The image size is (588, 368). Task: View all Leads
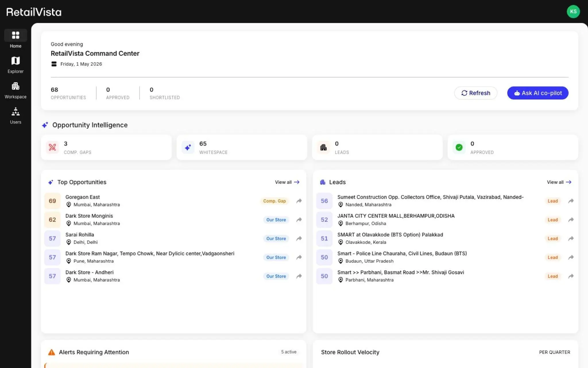tap(559, 182)
